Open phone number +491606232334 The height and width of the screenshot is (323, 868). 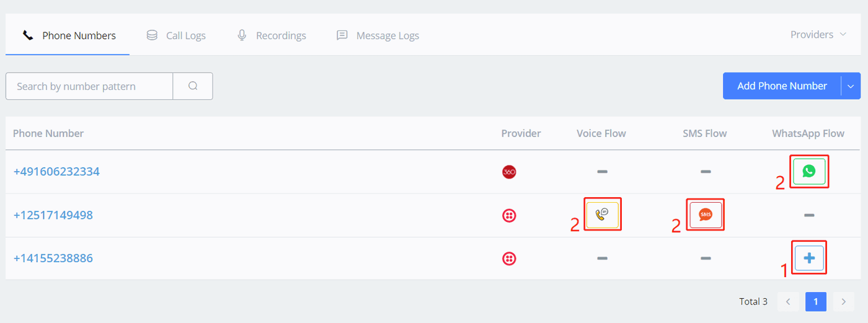[x=56, y=172]
